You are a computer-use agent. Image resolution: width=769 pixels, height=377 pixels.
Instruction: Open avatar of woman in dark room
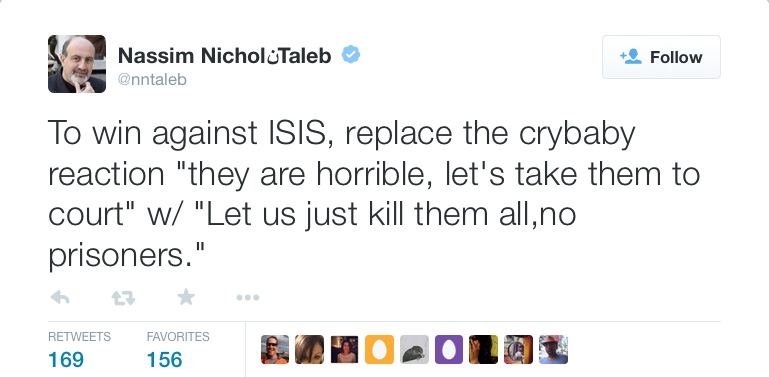point(344,350)
